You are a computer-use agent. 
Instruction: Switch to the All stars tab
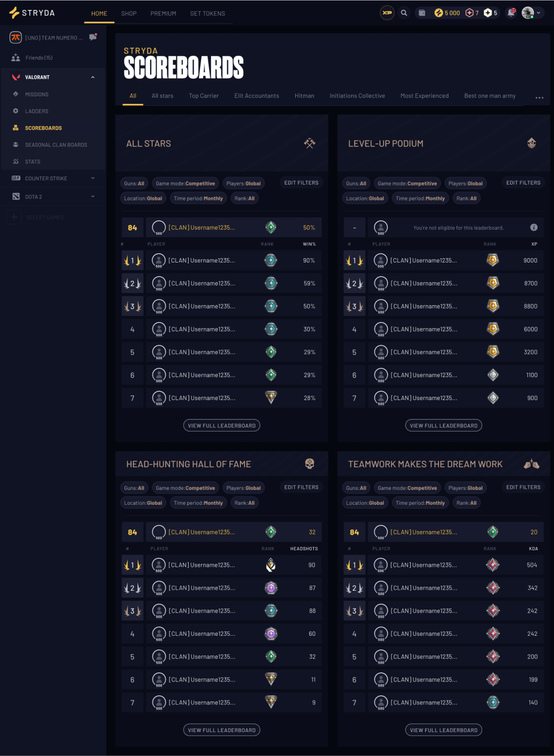point(162,96)
